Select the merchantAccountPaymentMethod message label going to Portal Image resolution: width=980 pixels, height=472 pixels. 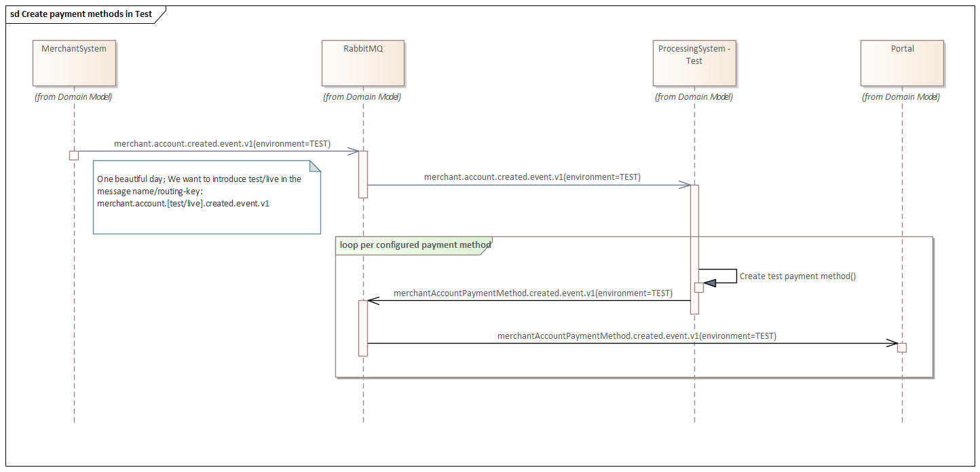637,336
